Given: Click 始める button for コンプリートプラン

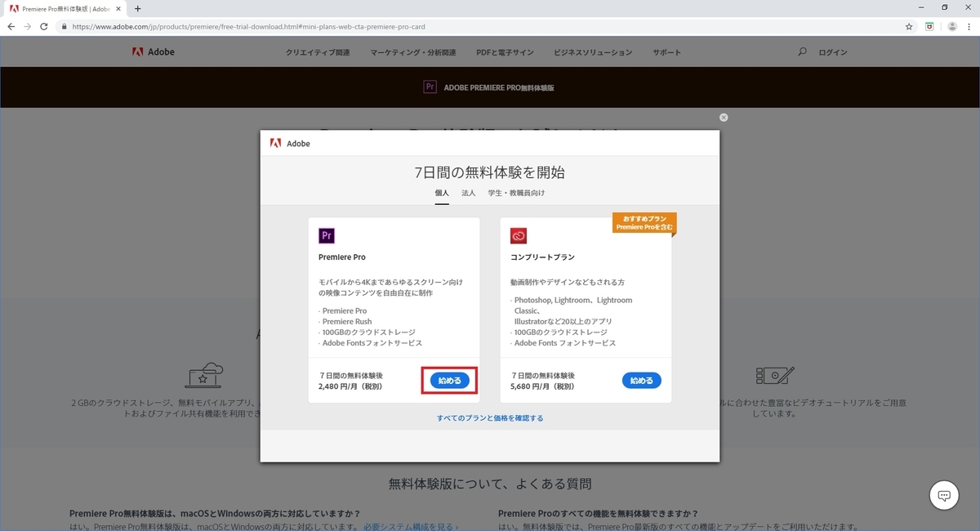Looking at the screenshot, I should pyautogui.click(x=642, y=381).
